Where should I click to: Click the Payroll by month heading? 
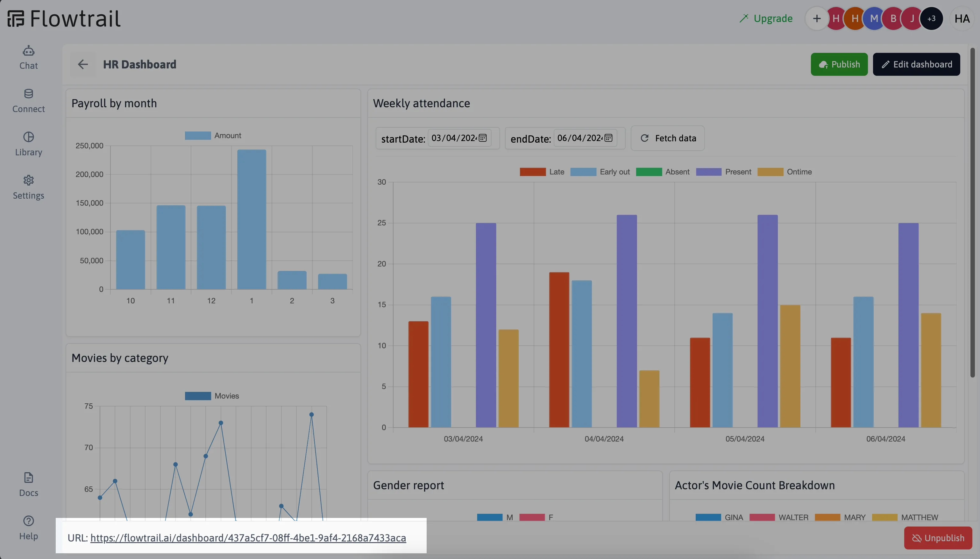[x=114, y=103]
